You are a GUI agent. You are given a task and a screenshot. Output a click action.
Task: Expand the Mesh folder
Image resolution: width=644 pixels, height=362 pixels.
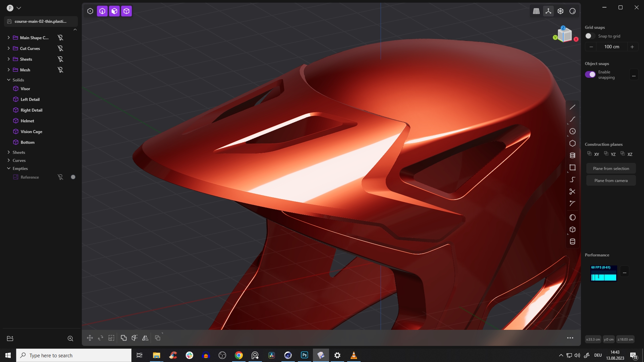(8, 69)
